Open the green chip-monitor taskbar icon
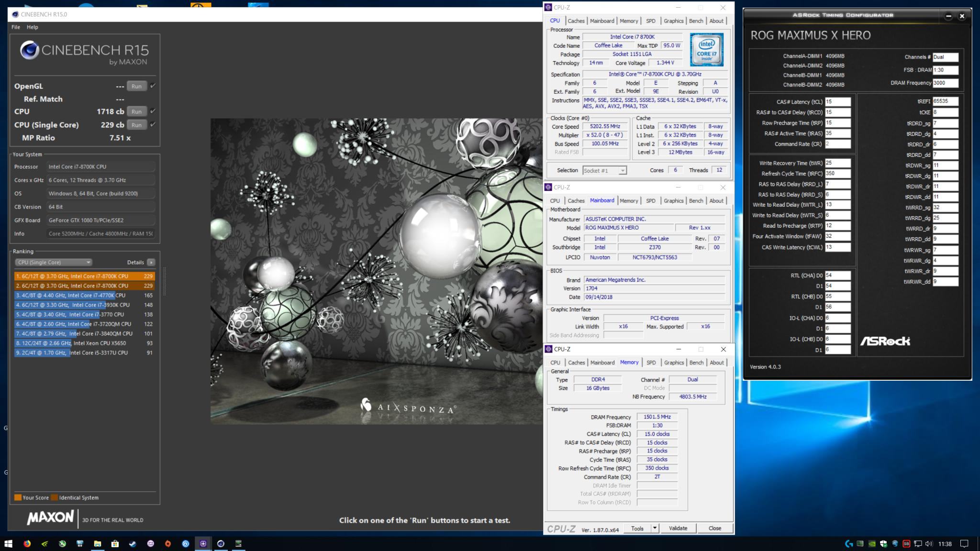Image resolution: width=980 pixels, height=551 pixels. (238, 543)
